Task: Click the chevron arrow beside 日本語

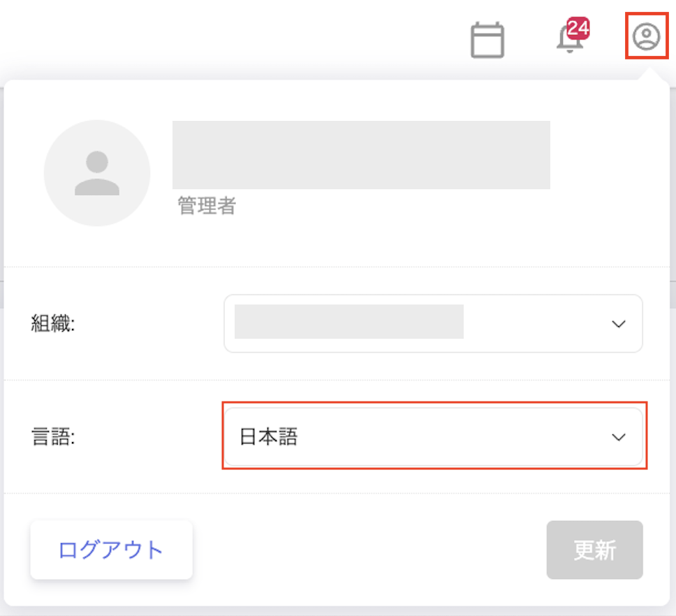Action: 618,438
